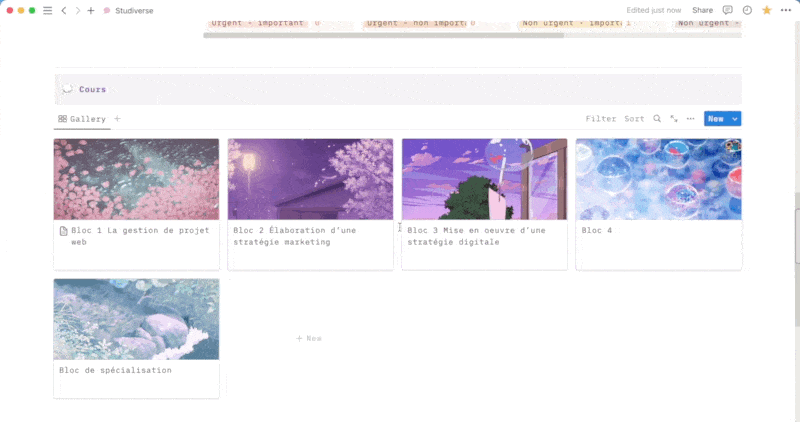The height and width of the screenshot is (422, 800).
Task: Add a new view next to Gallery
Action: point(117,119)
